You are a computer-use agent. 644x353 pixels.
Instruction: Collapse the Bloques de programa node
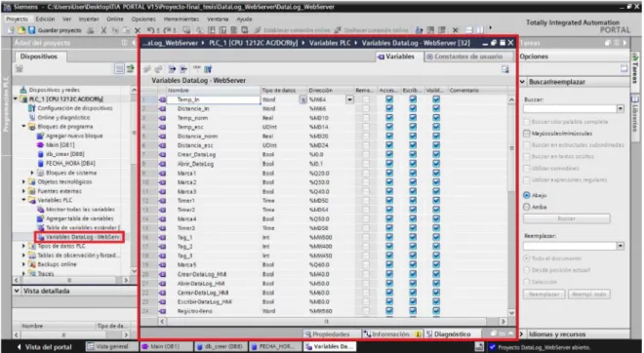coord(23,127)
